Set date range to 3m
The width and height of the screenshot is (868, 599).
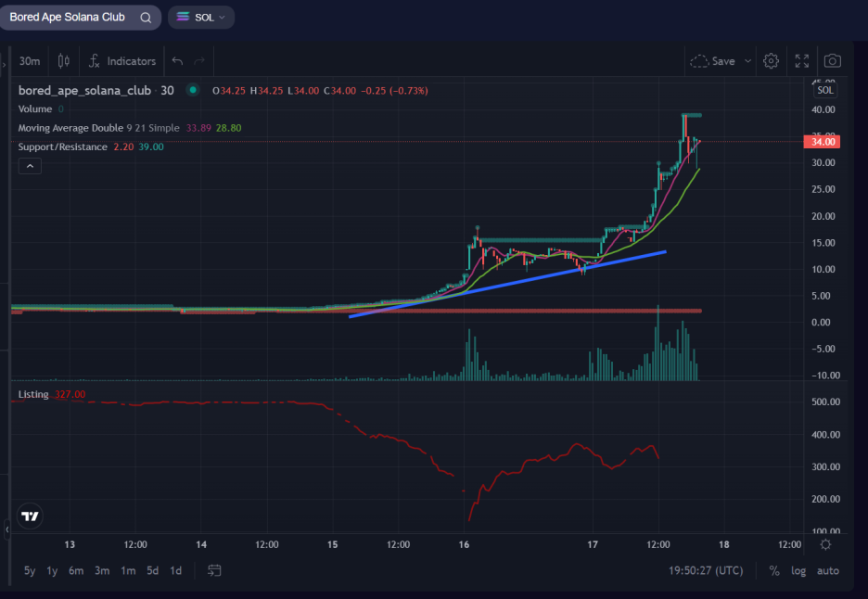pos(102,570)
